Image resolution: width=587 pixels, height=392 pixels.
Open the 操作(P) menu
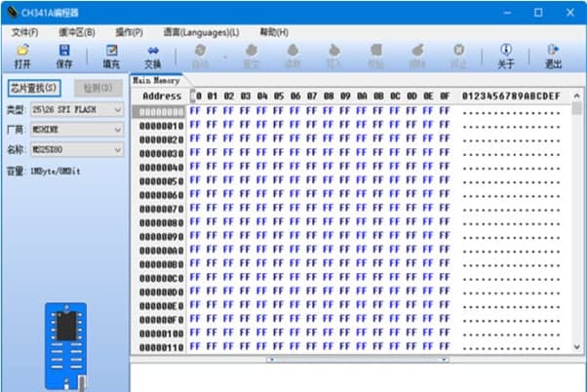tap(129, 32)
